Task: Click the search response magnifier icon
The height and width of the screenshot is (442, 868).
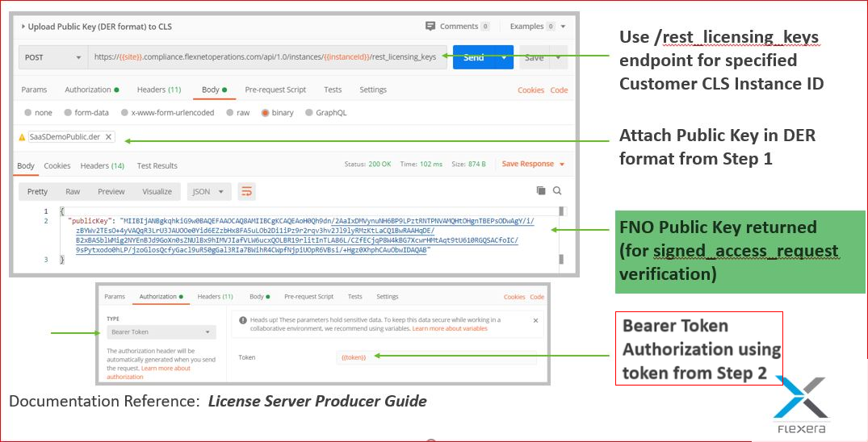Action: click(557, 191)
